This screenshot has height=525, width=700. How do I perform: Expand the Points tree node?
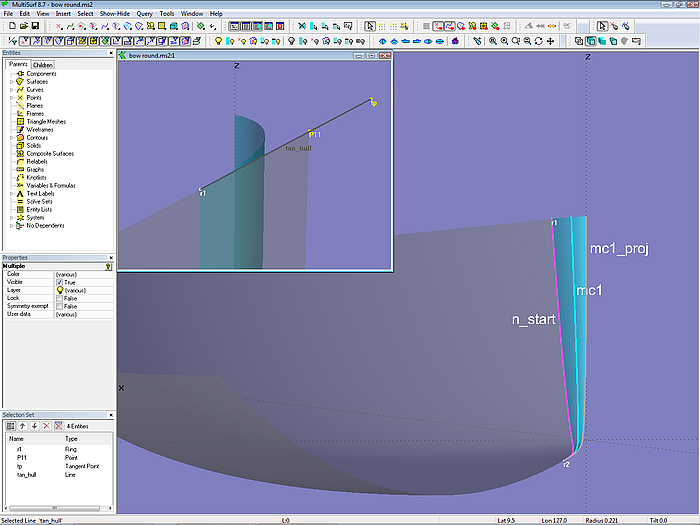pos(11,98)
